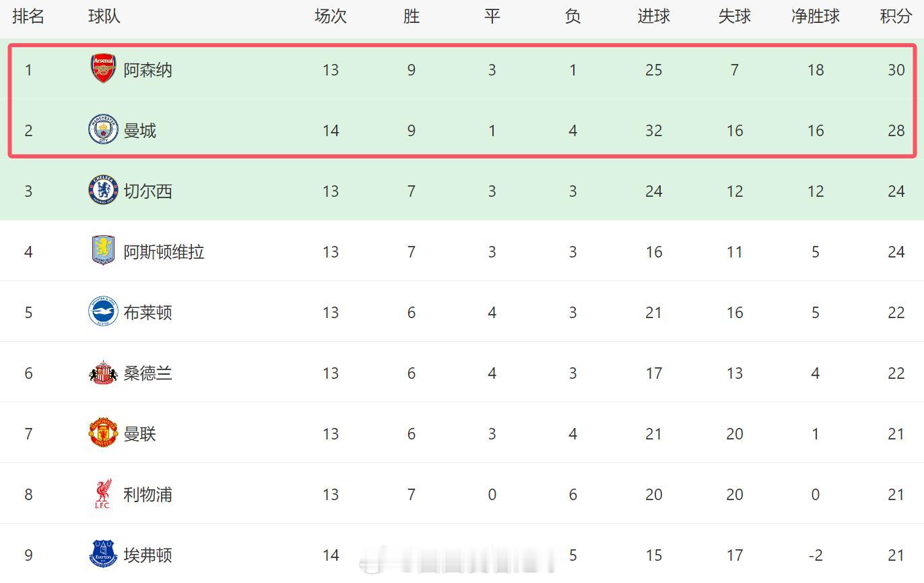Click the Manchester United crest icon
The height and width of the screenshot is (583, 924).
pos(103,433)
